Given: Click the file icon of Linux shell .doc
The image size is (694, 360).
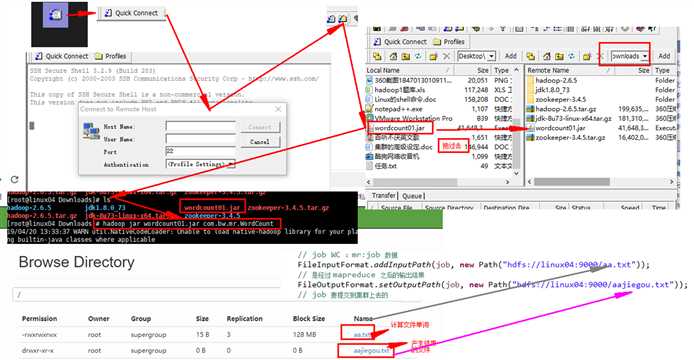Looking at the screenshot, I should [x=370, y=99].
